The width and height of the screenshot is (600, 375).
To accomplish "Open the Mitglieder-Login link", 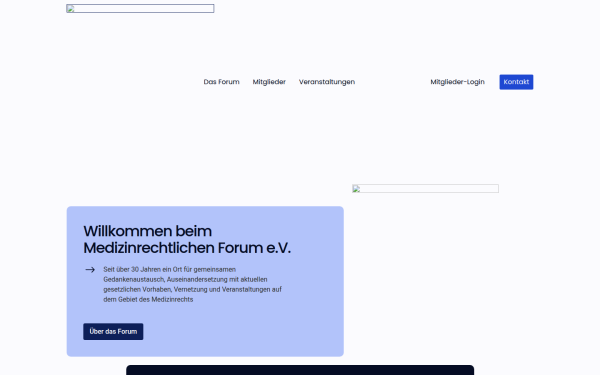I will [457, 82].
